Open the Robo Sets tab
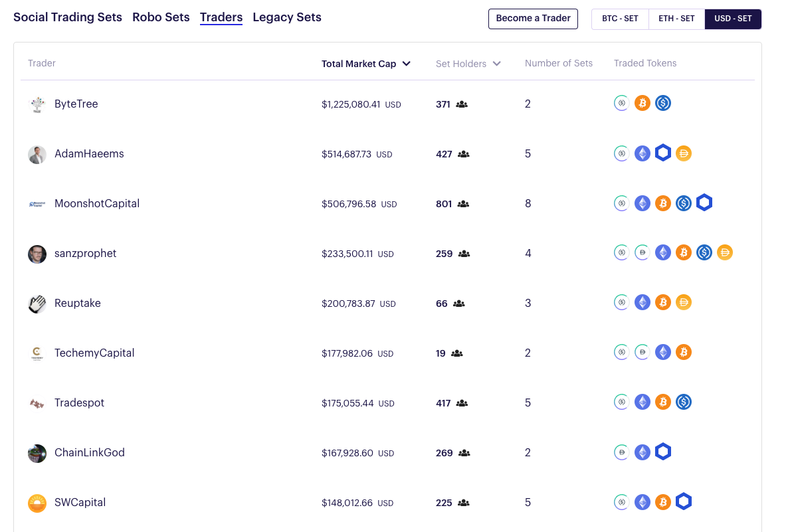792x532 pixels. [x=161, y=17]
